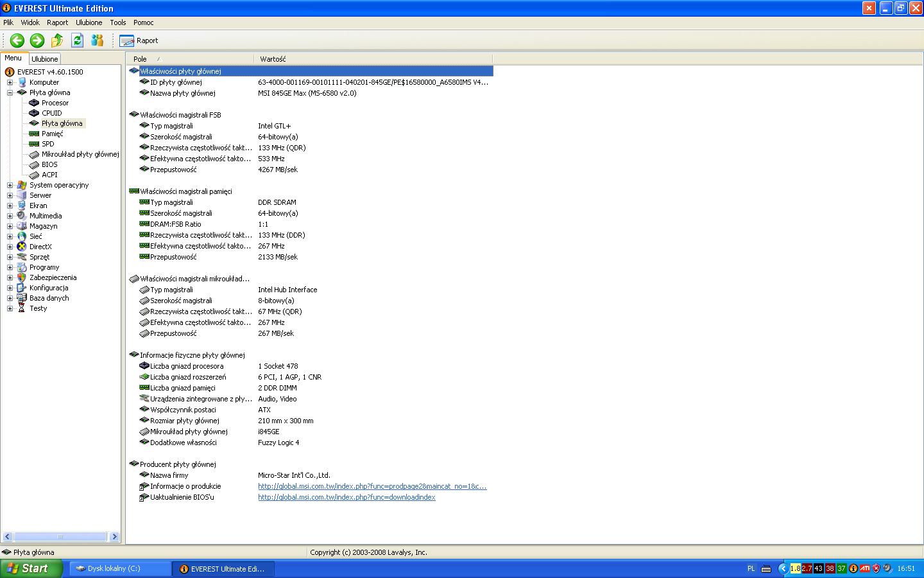Collapse the Płyta główna tree node

pos(10,92)
